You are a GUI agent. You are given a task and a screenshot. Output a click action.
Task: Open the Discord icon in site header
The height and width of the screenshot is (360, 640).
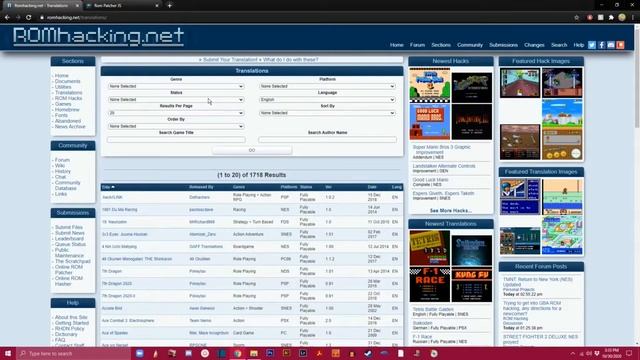tap(611, 45)
